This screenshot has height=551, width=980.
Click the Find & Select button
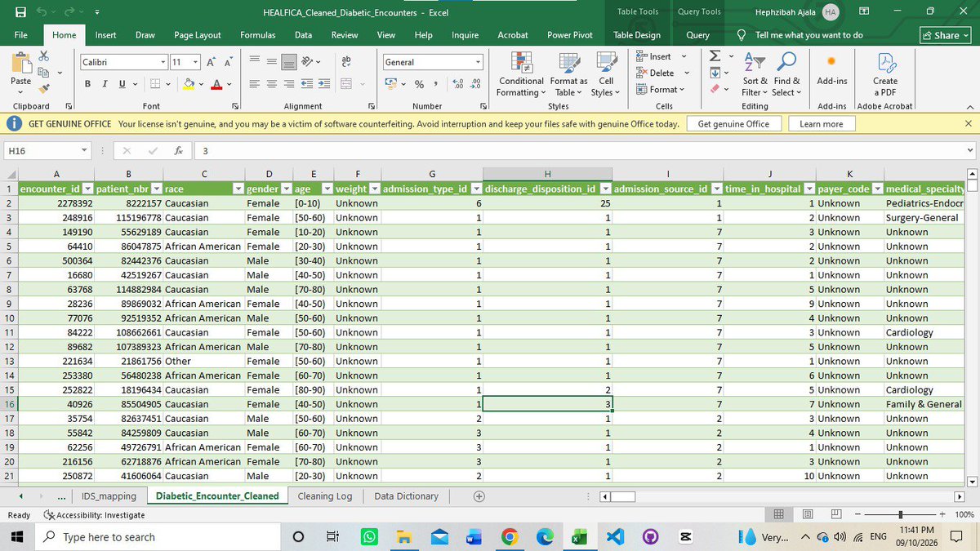point(786,74)
